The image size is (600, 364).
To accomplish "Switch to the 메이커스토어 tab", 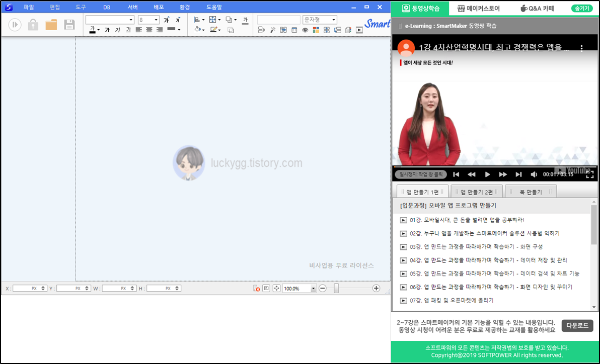I will point(478,8).
